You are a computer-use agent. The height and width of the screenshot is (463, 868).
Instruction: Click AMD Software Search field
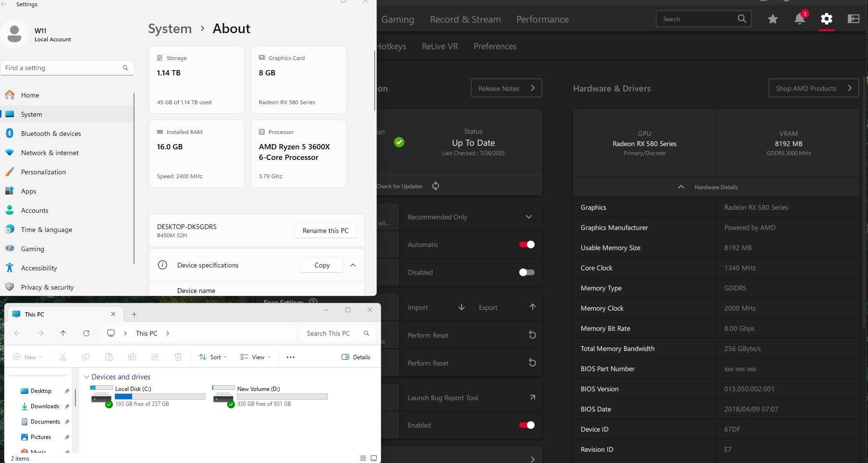[x=703, y=19]
